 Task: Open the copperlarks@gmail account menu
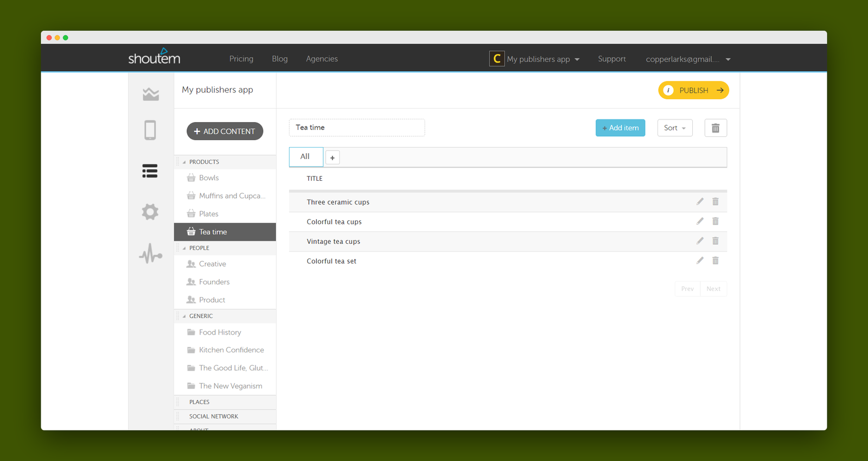point(688,59)
